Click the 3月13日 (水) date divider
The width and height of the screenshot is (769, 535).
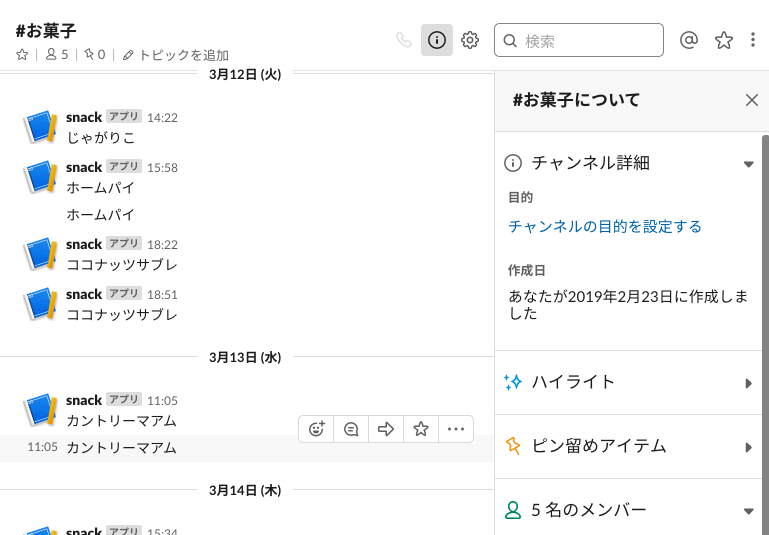(x=245, y=357)
